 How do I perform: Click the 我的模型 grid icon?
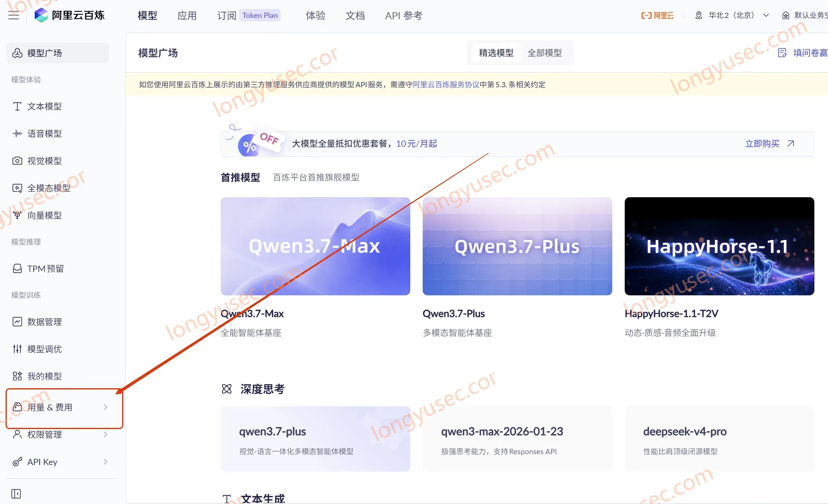tap(17, 376)
